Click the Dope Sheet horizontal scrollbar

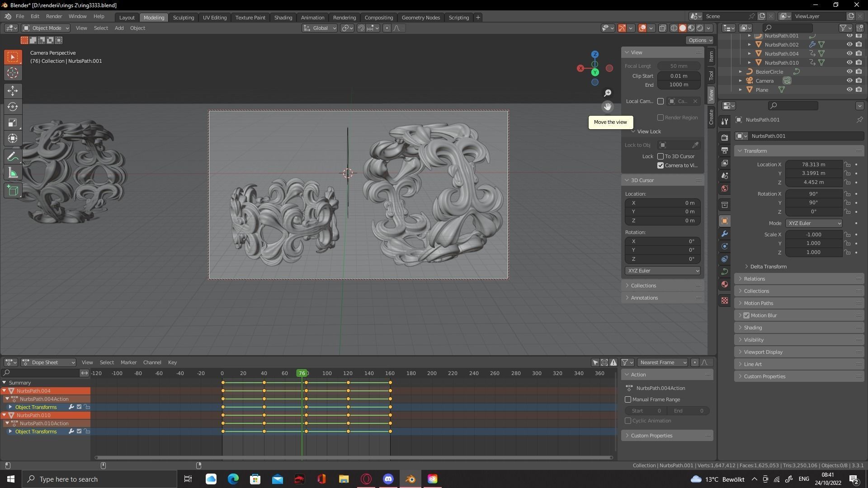pyautogui.click(x=354, y=458)
